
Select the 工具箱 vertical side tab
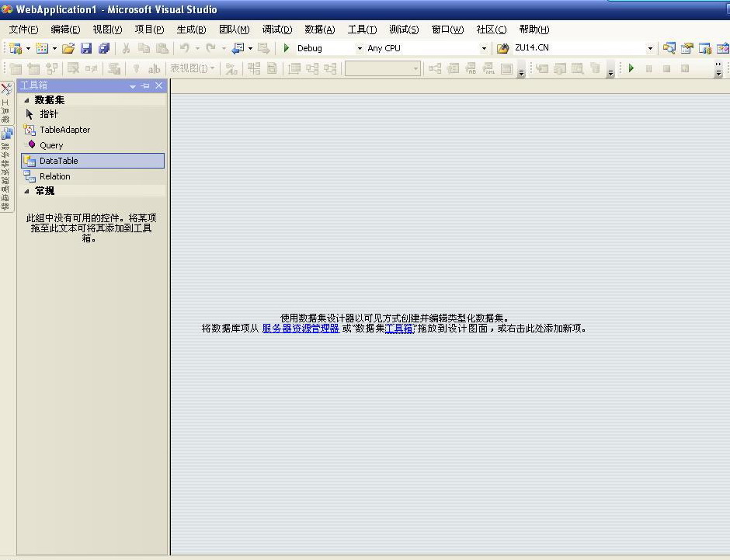(6, 103)
